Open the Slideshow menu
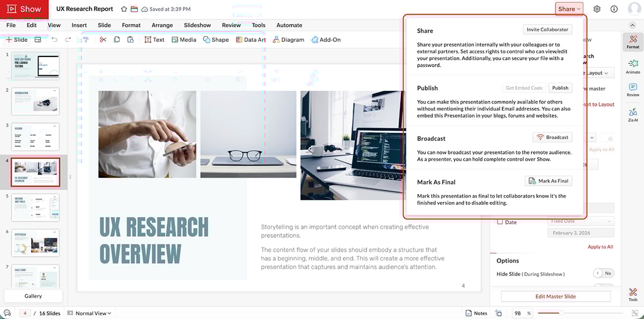 (x=197, y=25)
